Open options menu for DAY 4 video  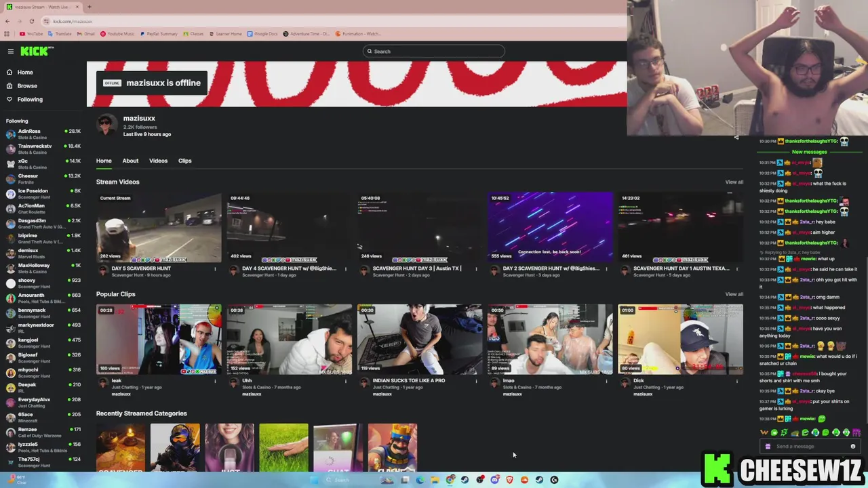coord(346,268)
